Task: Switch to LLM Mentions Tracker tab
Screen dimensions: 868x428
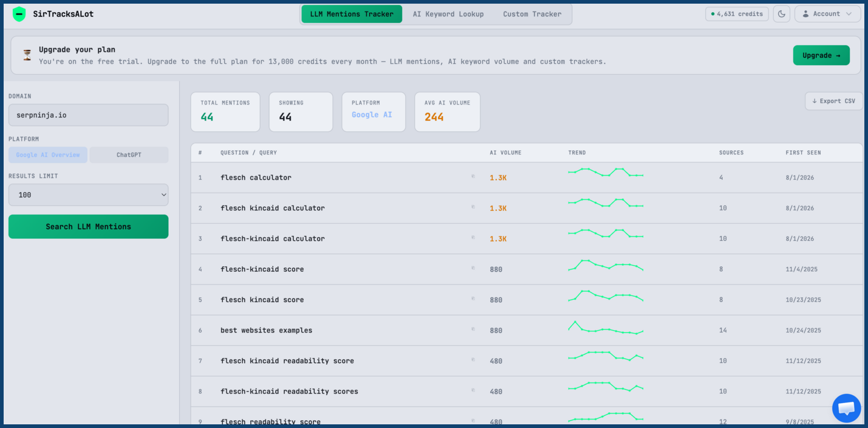Action: pos(352,14)
